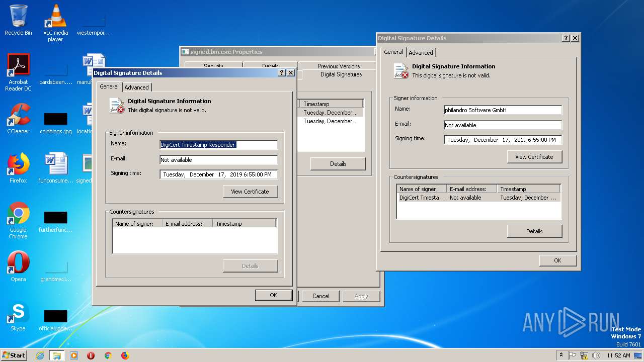Open Details for the countersignature in right dialog
644x362 pixels.
(534, 231)
